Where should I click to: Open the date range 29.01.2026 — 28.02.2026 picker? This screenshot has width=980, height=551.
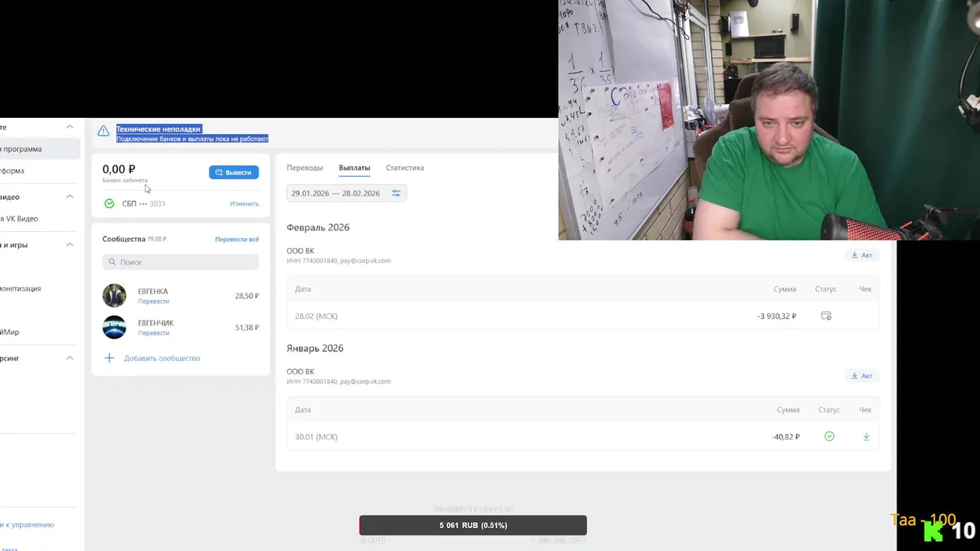pos(347,193)
